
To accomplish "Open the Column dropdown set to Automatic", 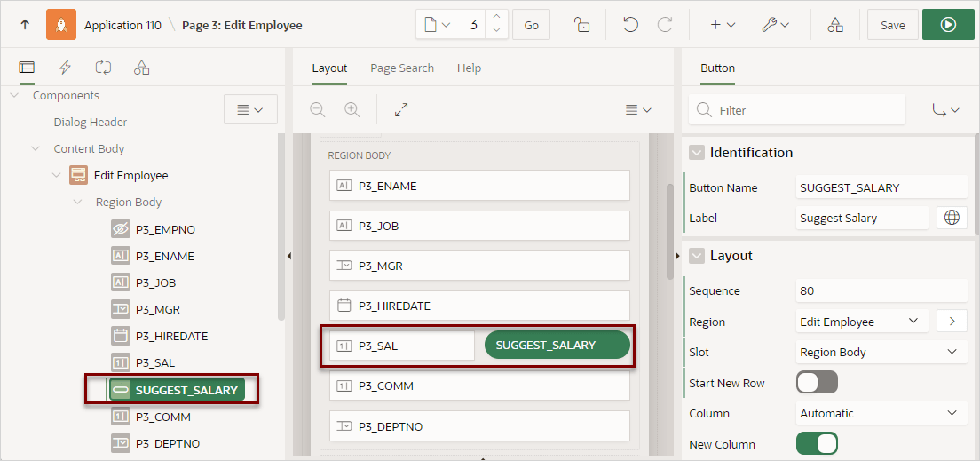I will click(x=879, y=413).
